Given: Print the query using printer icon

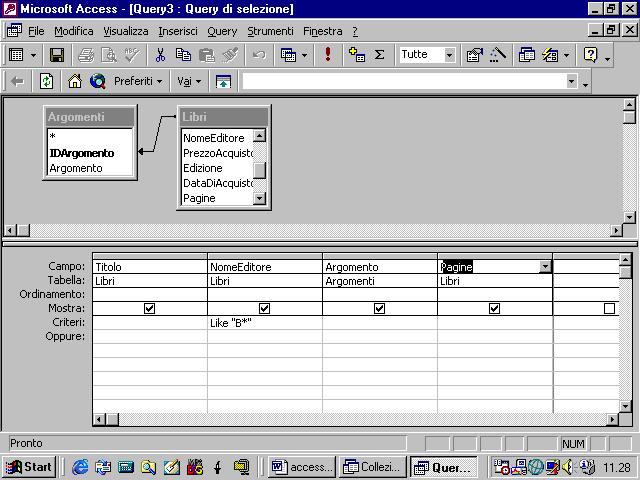Looking at the screenshot, I should [86, 55].
